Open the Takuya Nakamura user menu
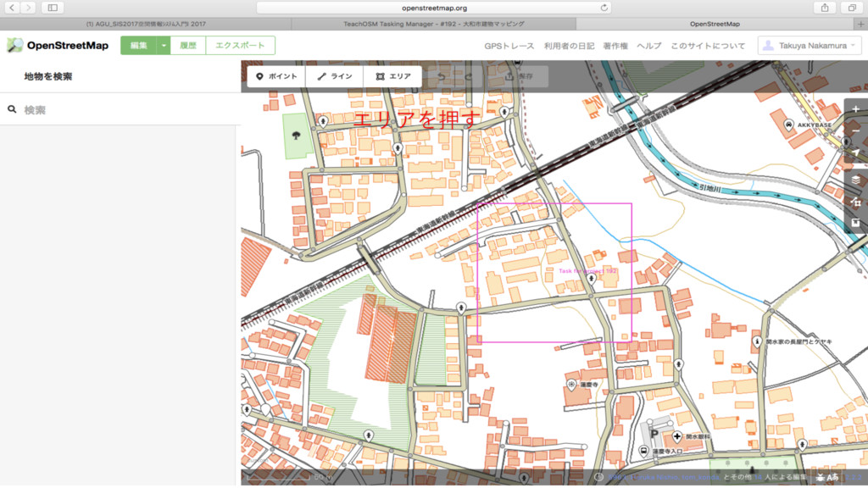The height and width of the screenshot is (488, 868). point(810,46)
